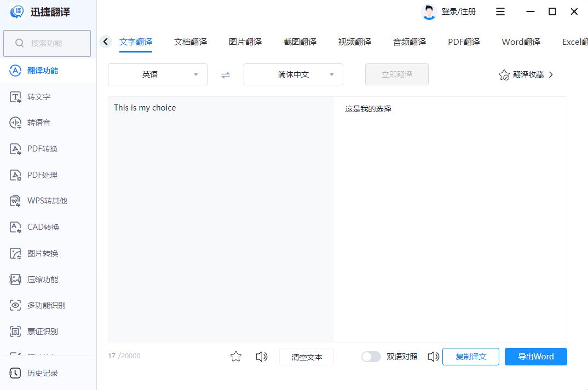This screenshot has width=588, height=390.
Task: Click the 导出Word button
Action: click(x=536, y=357)
